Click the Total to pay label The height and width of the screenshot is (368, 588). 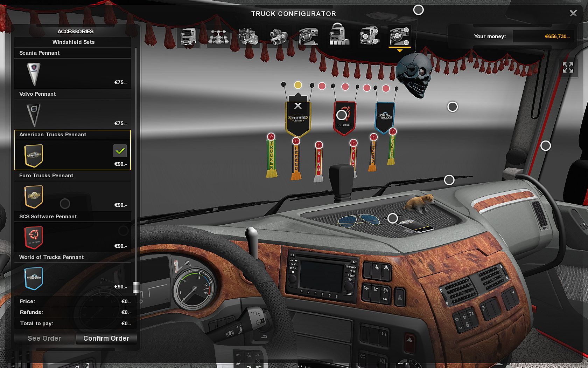point(37,323)
